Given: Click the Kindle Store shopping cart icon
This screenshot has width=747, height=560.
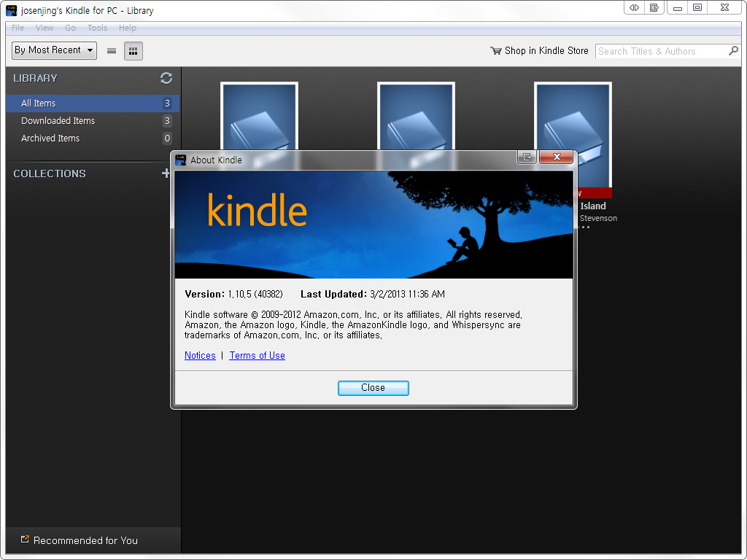Looking at the screenshot, I should (496, 50).
